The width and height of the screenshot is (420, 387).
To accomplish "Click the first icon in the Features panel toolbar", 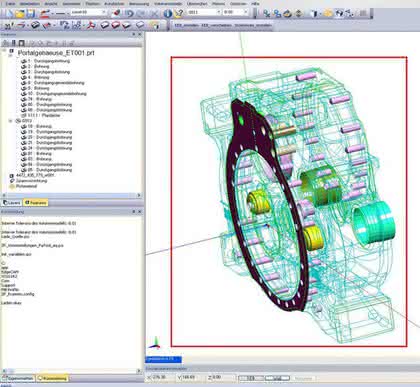I will 5,43.
